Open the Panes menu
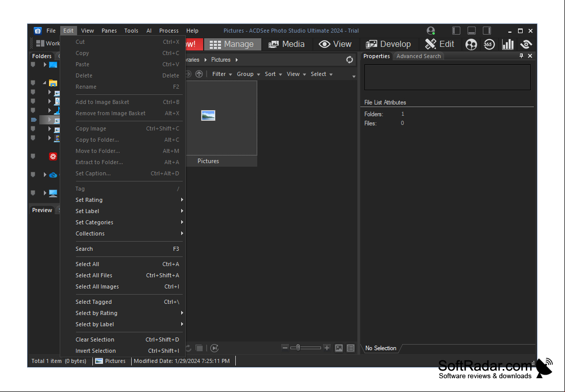The height and width of the screenshot is (392, 565). click(109, 31)
